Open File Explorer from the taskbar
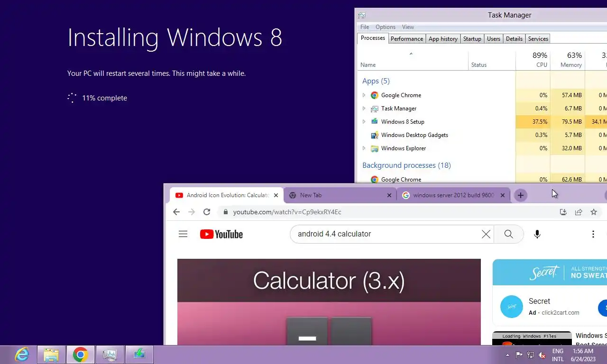 point(51,355)
